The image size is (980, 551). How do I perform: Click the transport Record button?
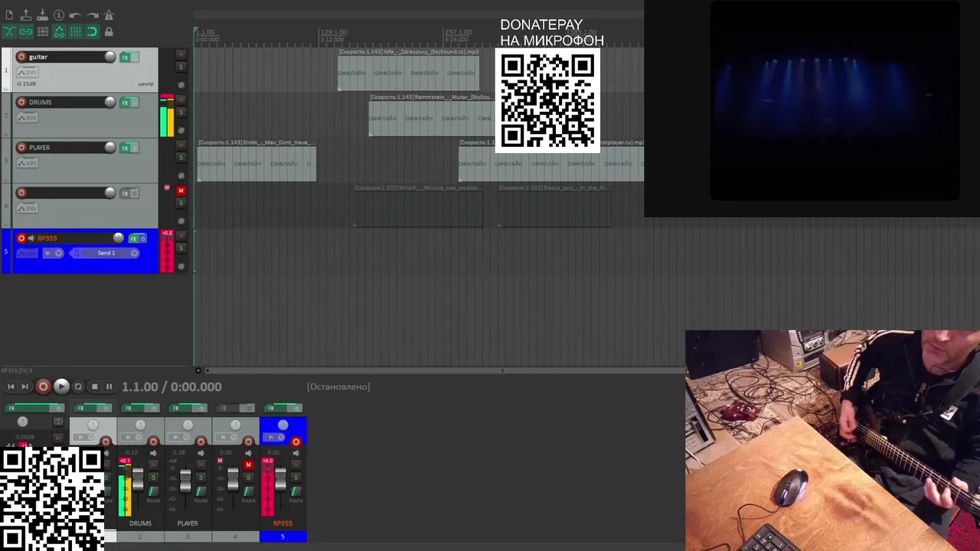43,387
